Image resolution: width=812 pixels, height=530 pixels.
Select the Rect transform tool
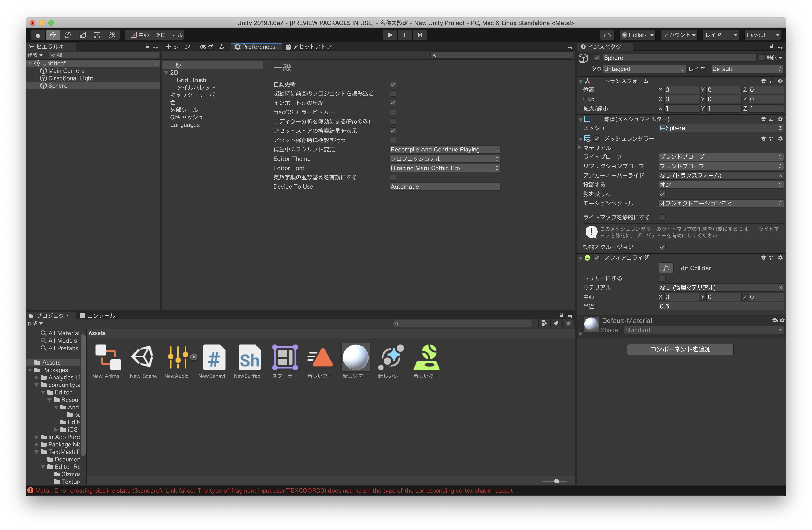tap(97, 35)
